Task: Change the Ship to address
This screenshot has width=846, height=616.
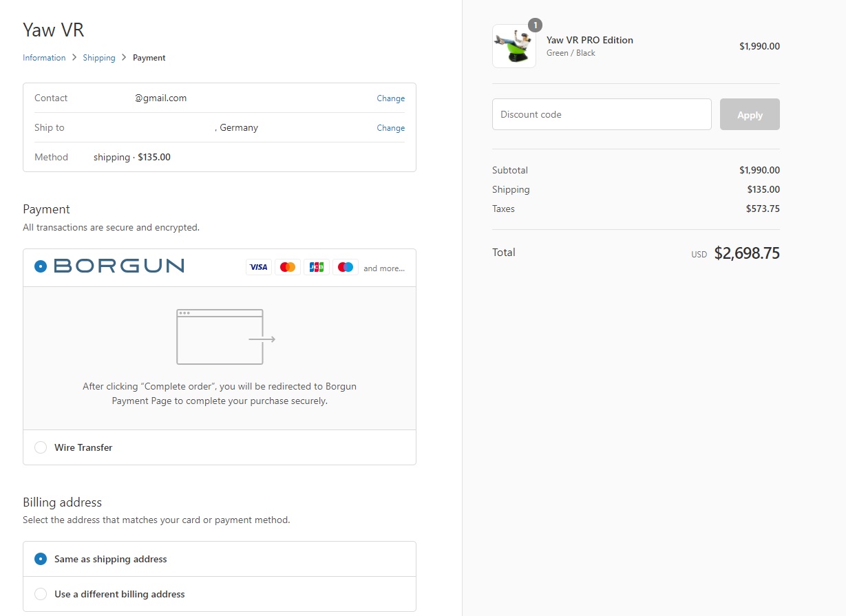Action: click(x=390, y=128)
